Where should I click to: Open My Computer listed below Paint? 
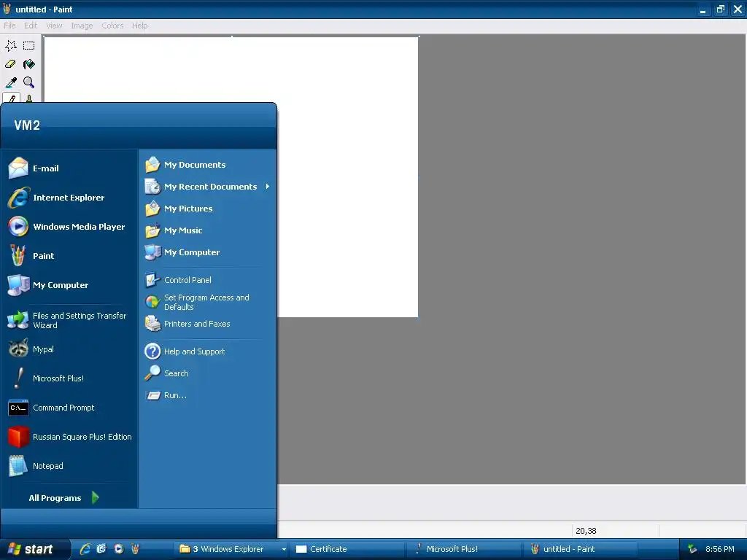pyautogui.click(x=69, y=285)
